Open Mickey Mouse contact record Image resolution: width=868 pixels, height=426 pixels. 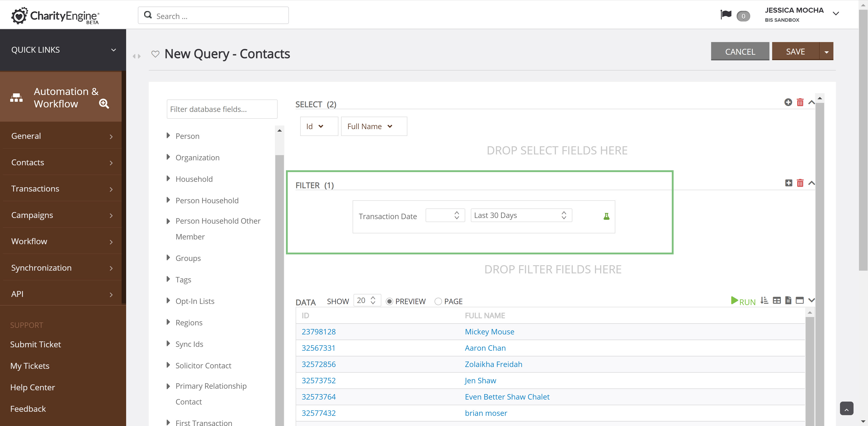tap(489, 332)
